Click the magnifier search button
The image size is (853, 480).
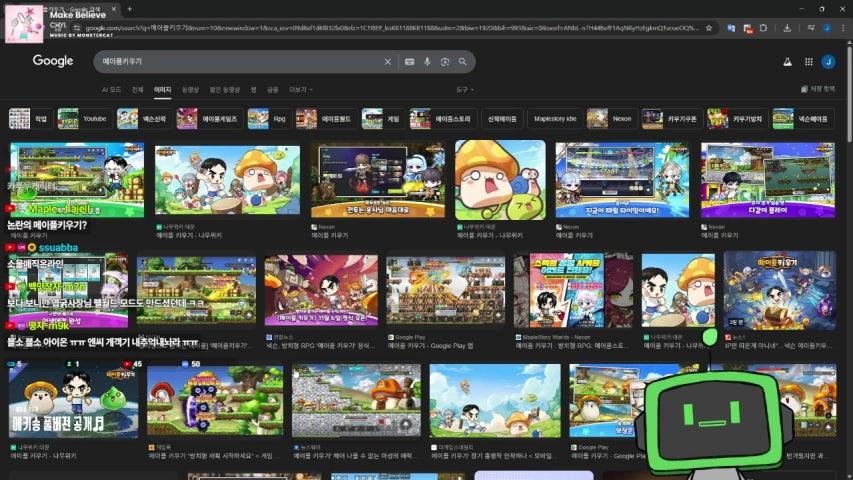462,62
